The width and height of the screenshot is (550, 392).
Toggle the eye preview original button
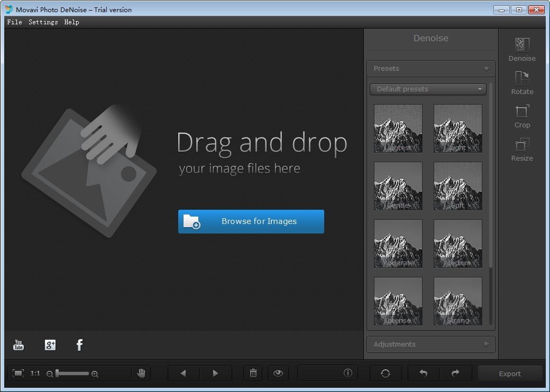pos(278,374)
